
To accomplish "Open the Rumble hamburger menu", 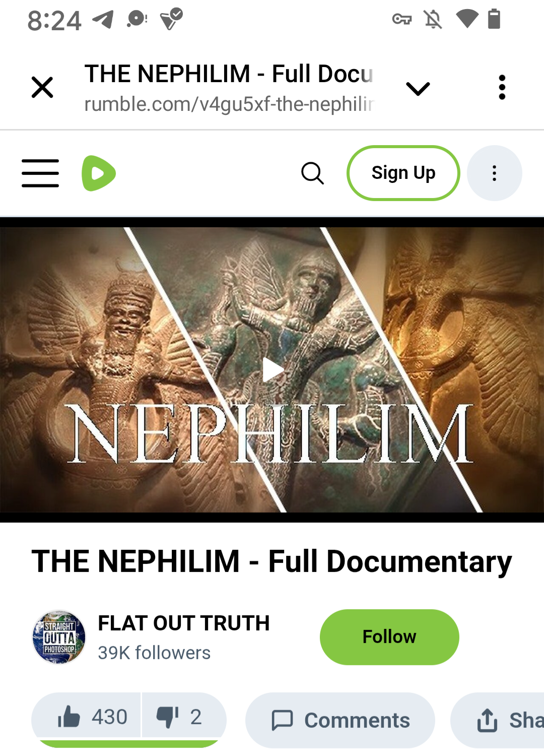I will click(x=40, y=173).
